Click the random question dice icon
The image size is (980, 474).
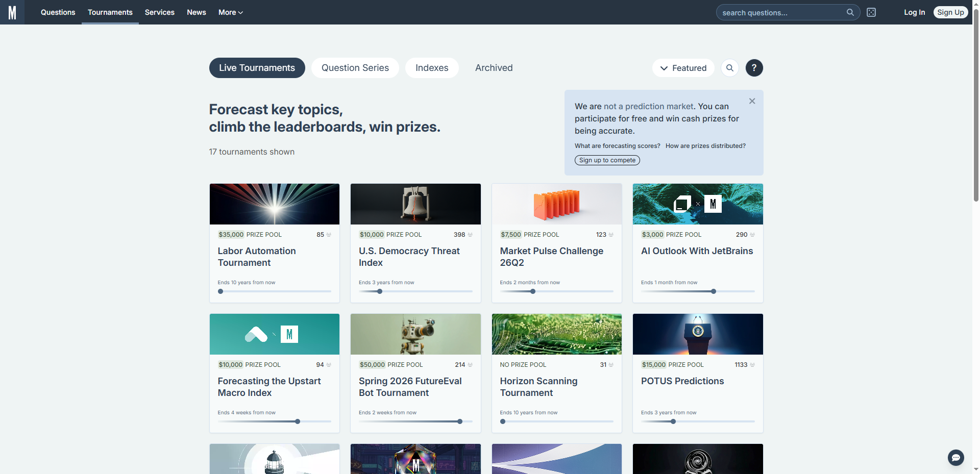coord(871,12)
